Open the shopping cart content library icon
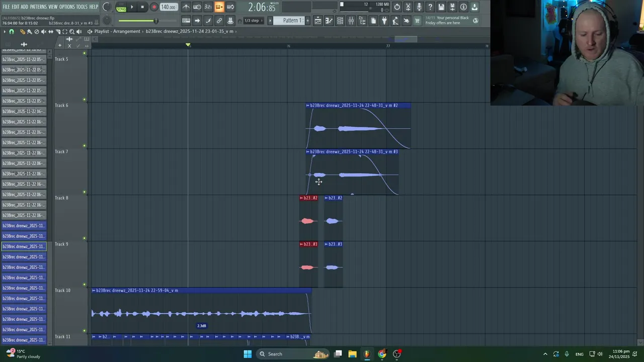Screen dimensions: 644x362 [x=417, y=21]
